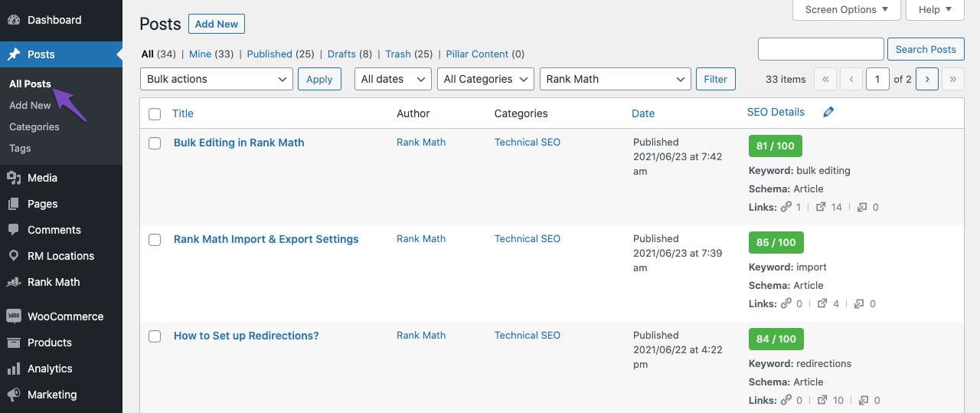The image size is (980, 413).
Task: Click the Rank Math sidebar icon
Action: tap(14, 282)
